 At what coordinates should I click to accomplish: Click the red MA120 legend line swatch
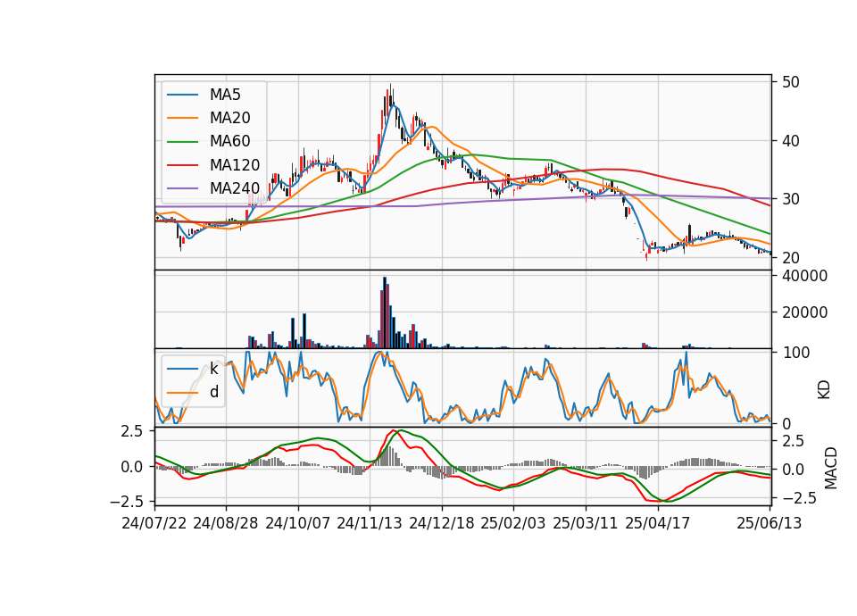click(x=182, y=164)
